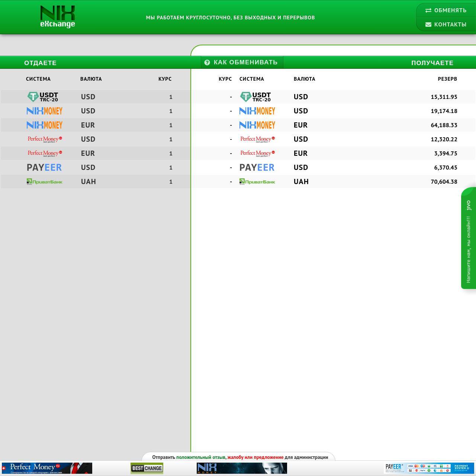This screenshot has height=476, width=476.
Task: Click reserve value 70,604.38
Action: (x=444, y=182)
